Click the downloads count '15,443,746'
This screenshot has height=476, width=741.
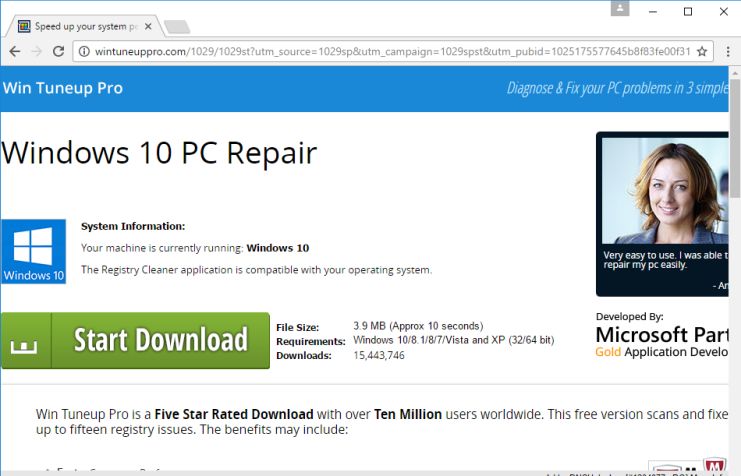(x=379, y=355)
